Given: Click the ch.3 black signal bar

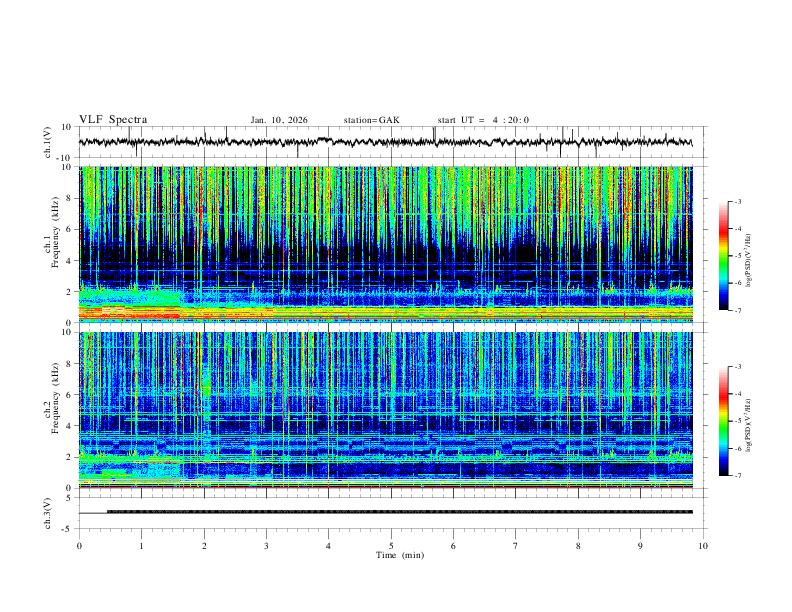Looking at the screenshot, I should click(400, 512).
